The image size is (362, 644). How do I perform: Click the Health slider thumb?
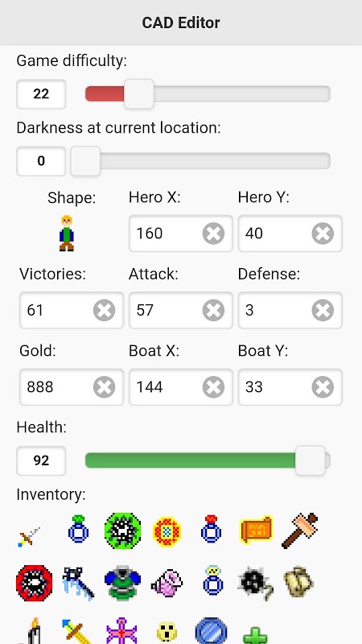tap(311, 460)
